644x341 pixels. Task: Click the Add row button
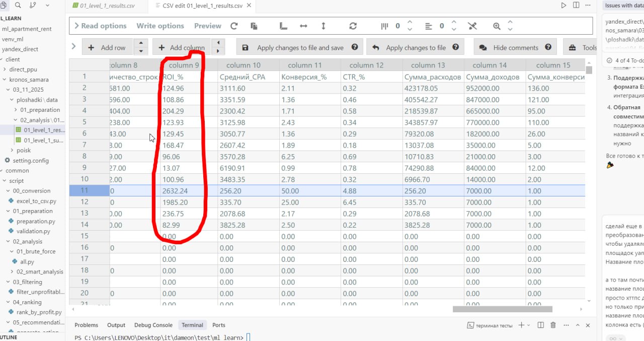coord(107,48)
